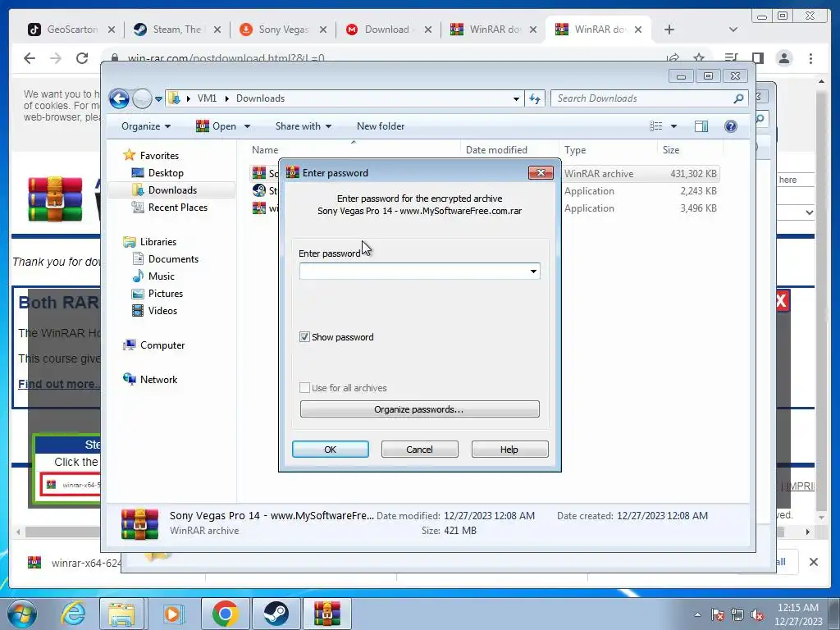Open Recent Places in navigation pane
Screen dimensions: 840x630
coord(178,208)
